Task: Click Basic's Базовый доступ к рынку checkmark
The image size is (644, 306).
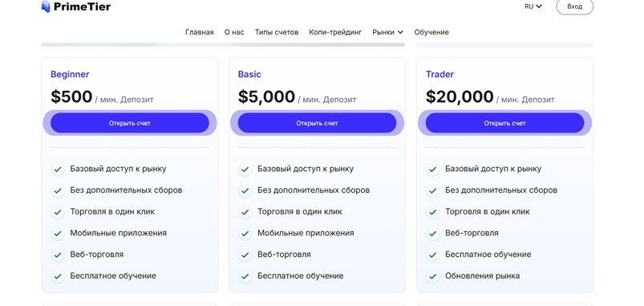Action: point(245,169)
